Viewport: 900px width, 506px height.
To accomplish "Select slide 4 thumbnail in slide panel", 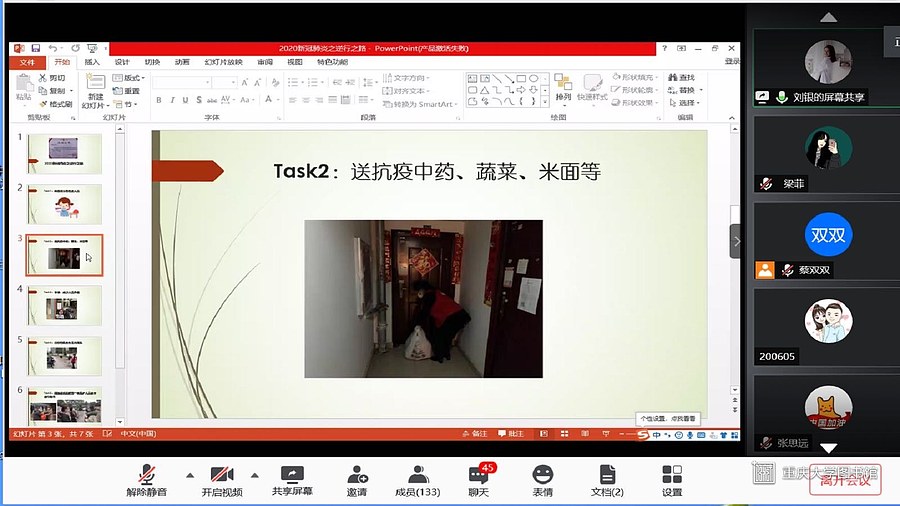I will pyautogui.click(x=64, y=305).
